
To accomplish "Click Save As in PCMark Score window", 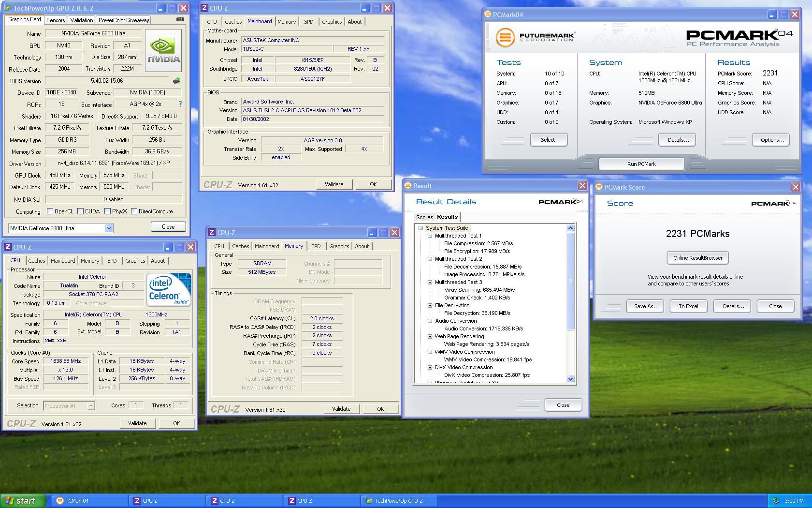I will [646, 306].
